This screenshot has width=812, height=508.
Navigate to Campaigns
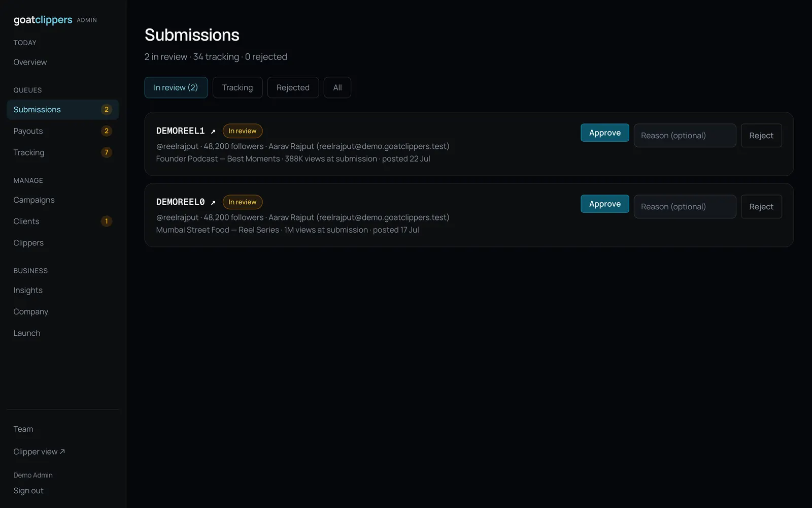pyautogui.click(x=63, y=200)
